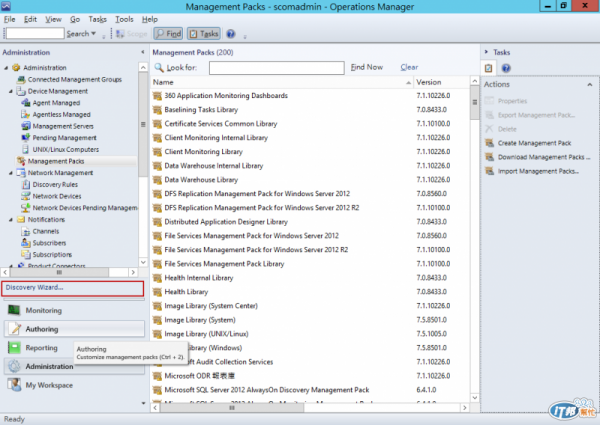Click the Tasks pane help icon
Screen dimensions: 600x425
click(506, 68)
